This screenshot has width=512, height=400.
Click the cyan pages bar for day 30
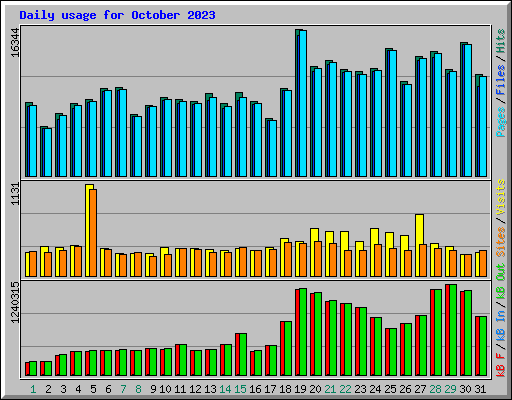point(468,111)
